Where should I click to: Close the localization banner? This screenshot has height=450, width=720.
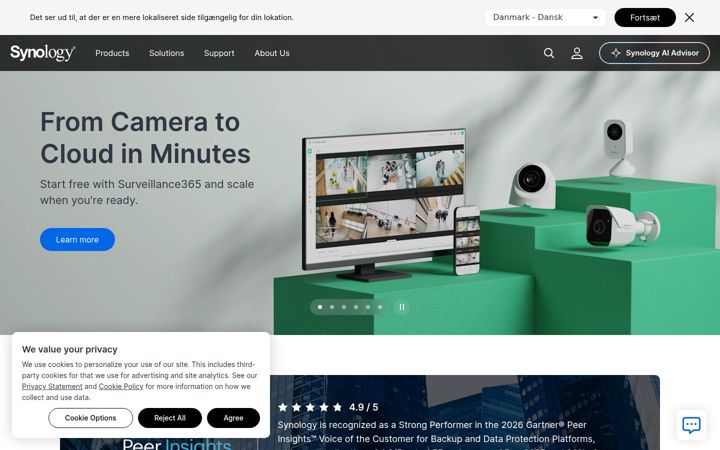click(x=689, y=17)
